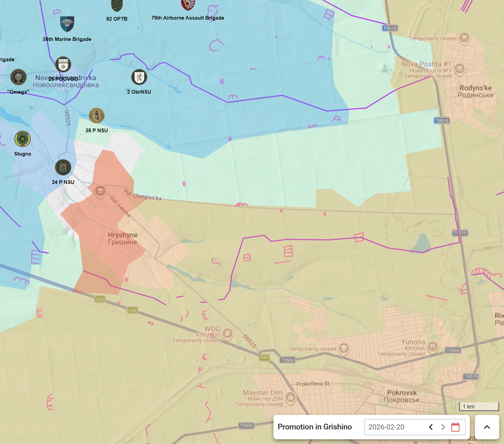Screen dimensions: 504x444
Task: Click the 29 POOVGO unit marker
Action: tap(63, 64)
